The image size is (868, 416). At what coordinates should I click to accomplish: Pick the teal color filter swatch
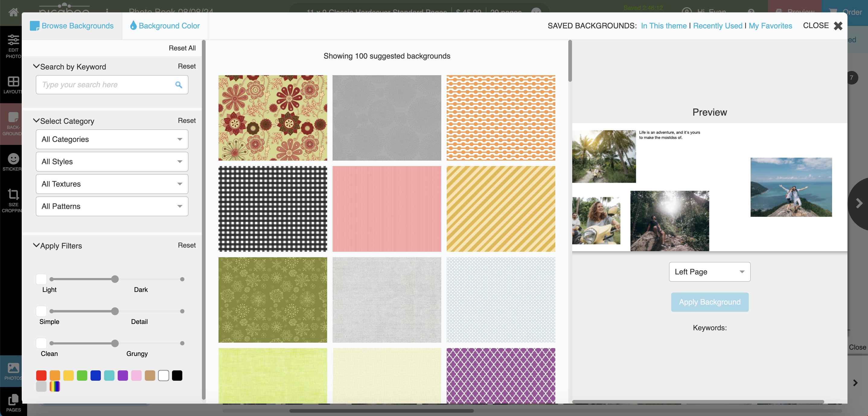pyautogui.click(x=109, y=375)
